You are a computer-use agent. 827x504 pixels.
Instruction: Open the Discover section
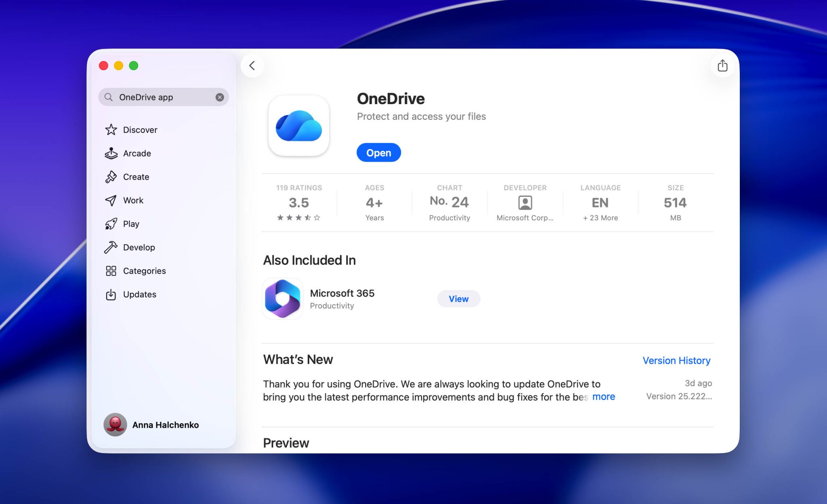[140, 130]
